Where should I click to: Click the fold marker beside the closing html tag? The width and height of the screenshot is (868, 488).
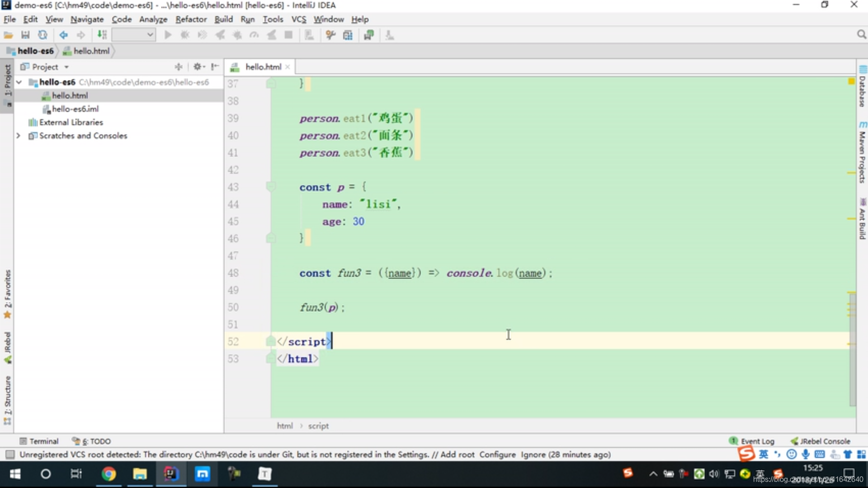coord(270,358)
